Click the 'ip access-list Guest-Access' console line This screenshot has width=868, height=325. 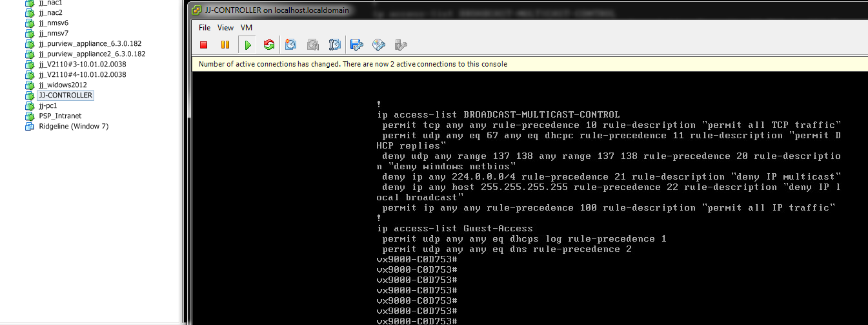coord(455,228)
